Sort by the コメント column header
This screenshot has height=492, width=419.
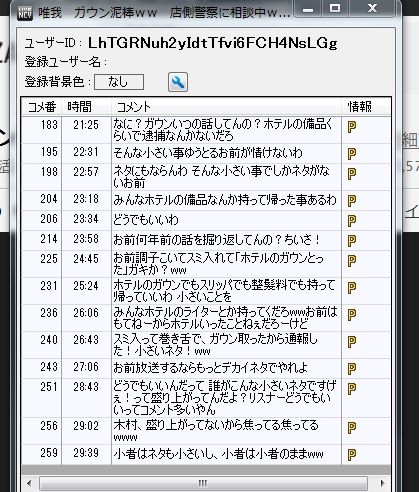226,107
